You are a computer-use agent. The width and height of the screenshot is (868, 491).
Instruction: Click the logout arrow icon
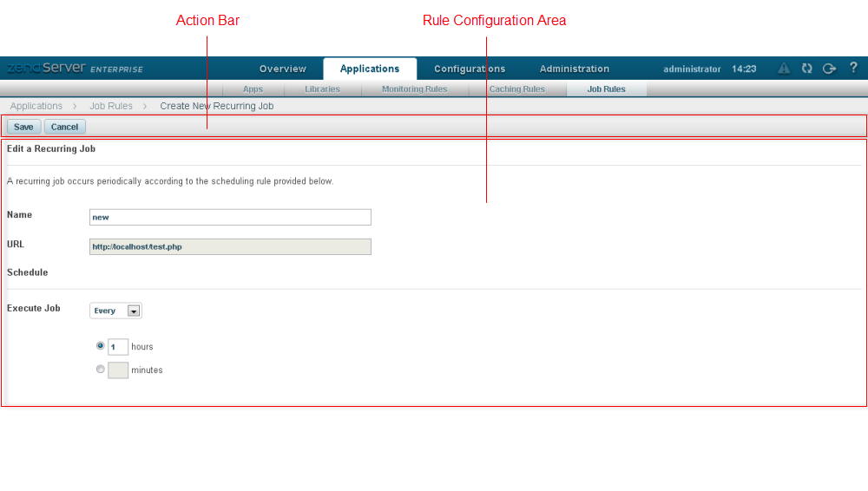click(829, 69)
